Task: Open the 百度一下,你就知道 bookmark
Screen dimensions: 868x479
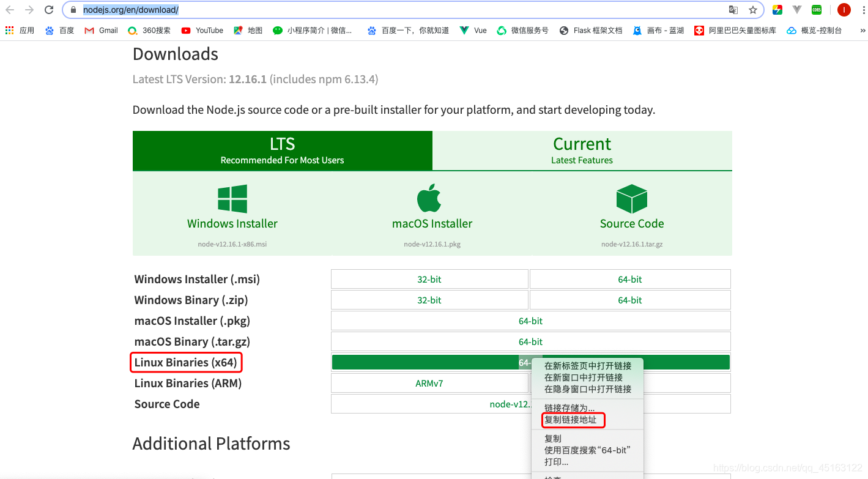Action: tap(408, 30)
